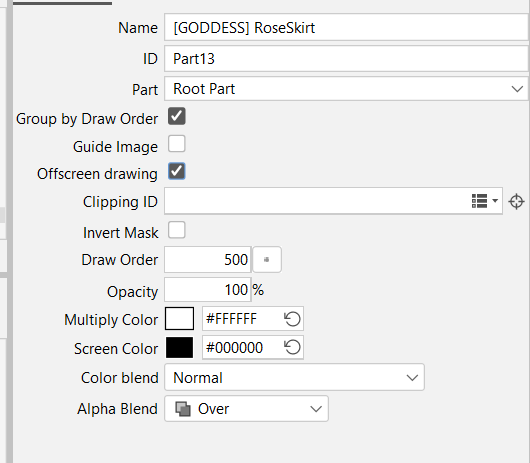Viewport: 530px width, 463px height.
Task: Reset Multiply Color with the revert icon
Action: (x=292, y=319)
